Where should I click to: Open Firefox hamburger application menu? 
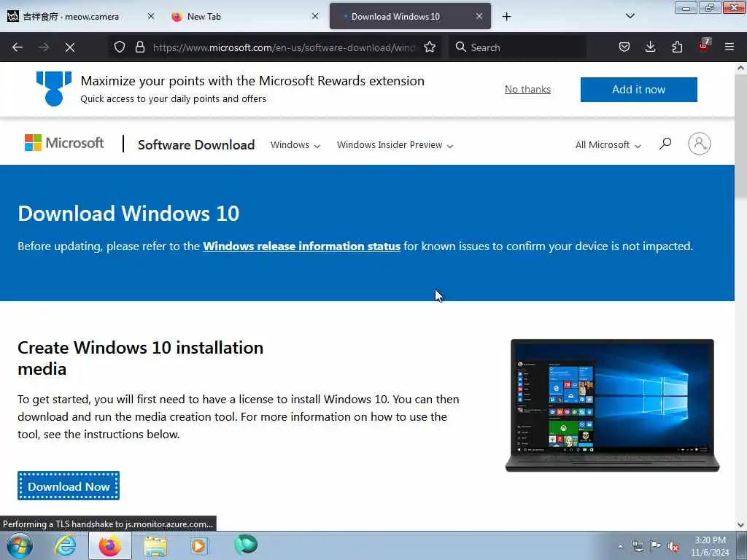pos(729,47)
